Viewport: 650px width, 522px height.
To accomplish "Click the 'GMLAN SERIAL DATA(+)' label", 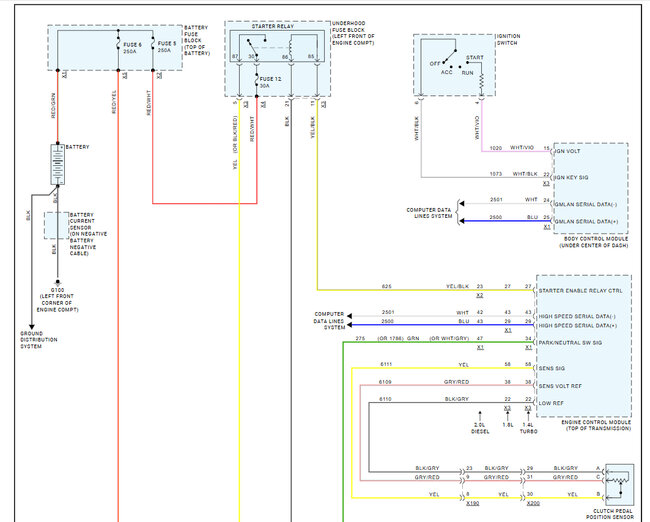I will pos(586,221).
